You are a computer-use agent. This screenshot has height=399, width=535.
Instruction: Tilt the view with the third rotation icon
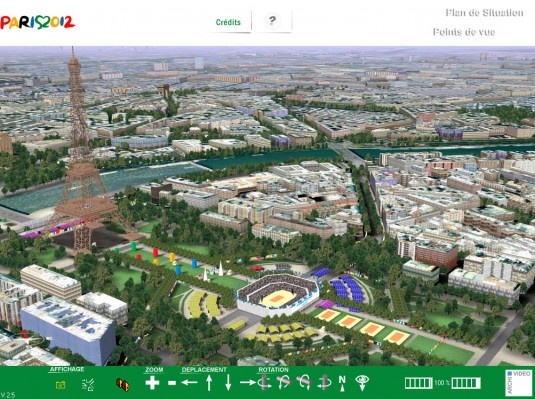pos(304,383)
